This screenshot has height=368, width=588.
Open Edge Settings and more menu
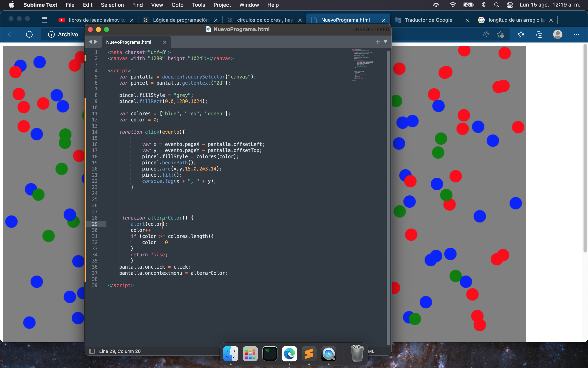tap(576, 34)
